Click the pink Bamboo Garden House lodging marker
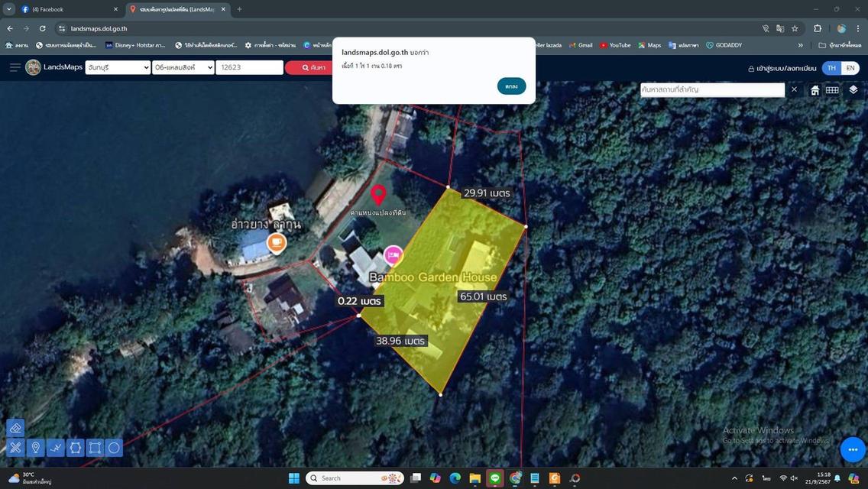 pos(393,255)
